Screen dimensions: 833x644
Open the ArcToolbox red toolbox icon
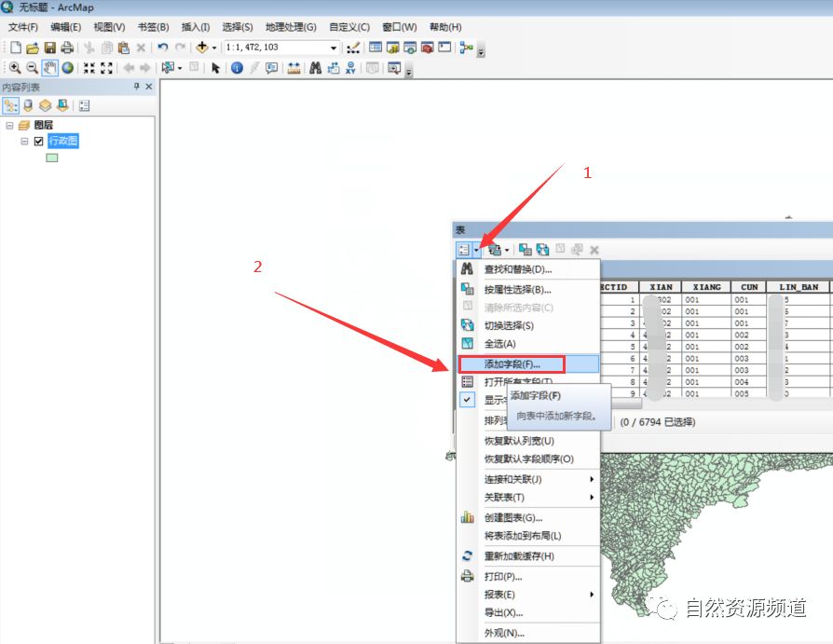(x=427, y=48)
